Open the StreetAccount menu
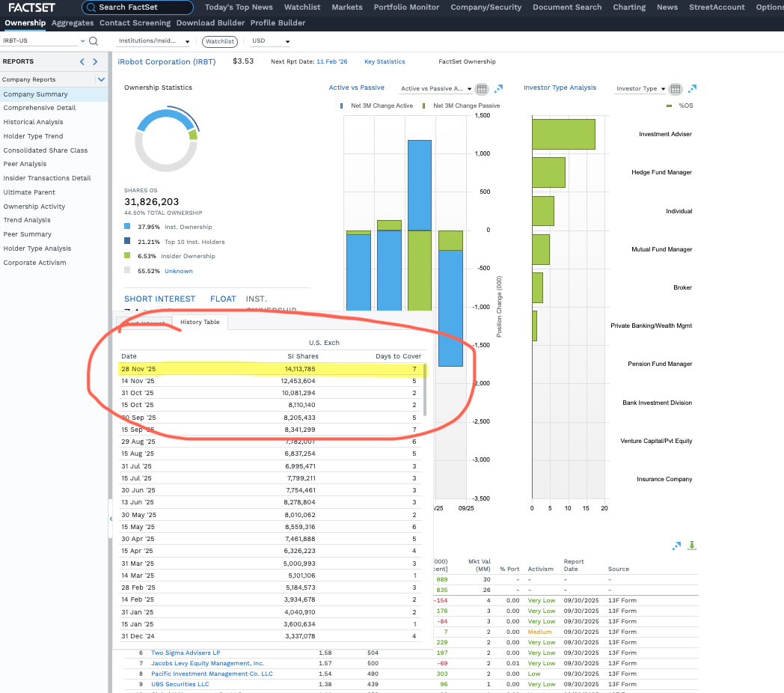This screenshot has height=693, width=784. pyautogui.click(x=717, y=7)
